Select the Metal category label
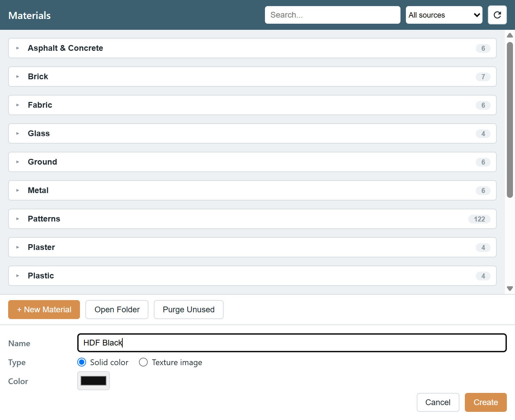The image size is (515, 420). 38,190
